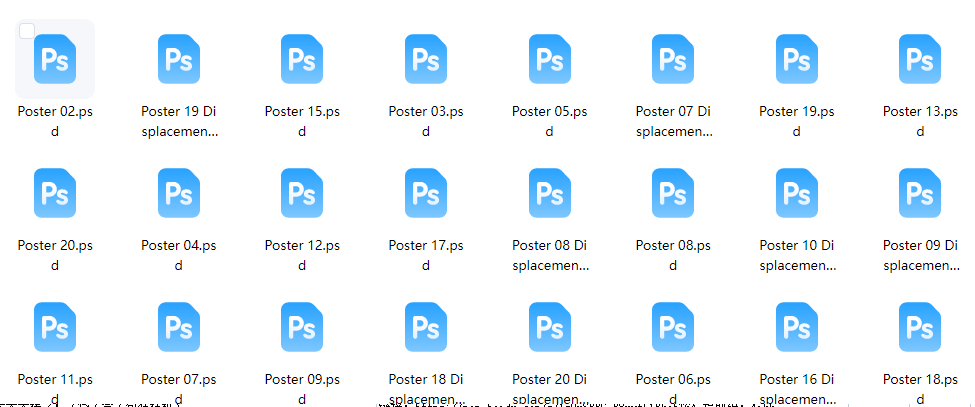Screen dimensions: 975x407
Task: Pick the Poster 18 Displacement file icon
Action: pos(426,327)
